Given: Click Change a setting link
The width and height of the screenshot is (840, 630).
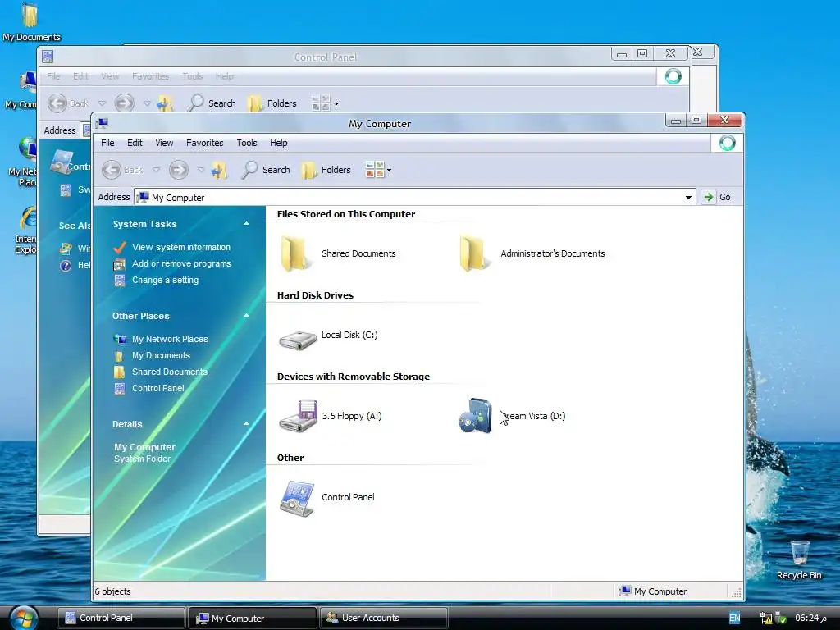Looking at the screenshot, I should click(165, 281).
